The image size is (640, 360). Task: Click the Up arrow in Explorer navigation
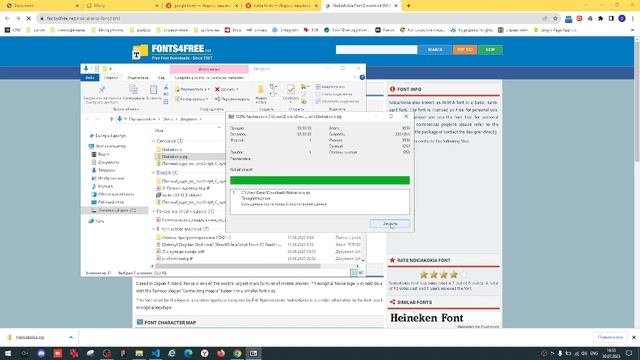tap(111, 119)
